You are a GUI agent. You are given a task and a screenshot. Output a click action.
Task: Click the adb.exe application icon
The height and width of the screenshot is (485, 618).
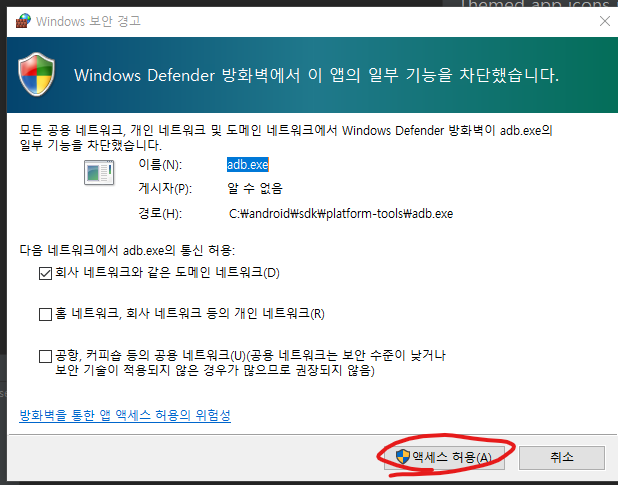tap(99, 173)
